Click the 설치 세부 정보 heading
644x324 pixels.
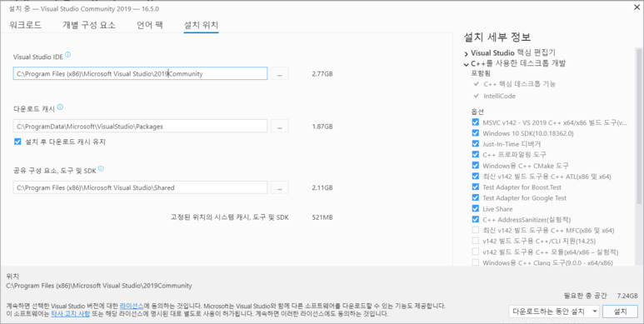tap(497, 37)
